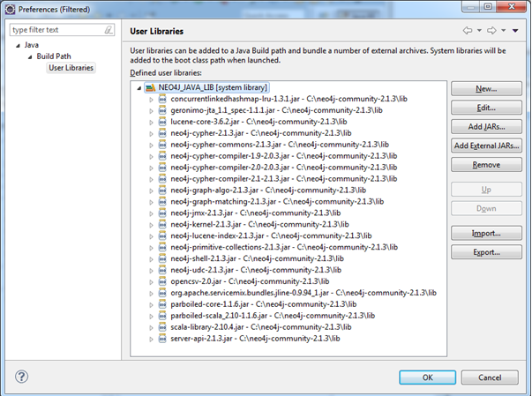
Task: Click the jar icon of neo4j-cypher-commons-2.1.3.jar
Action: tap(162, 145)
